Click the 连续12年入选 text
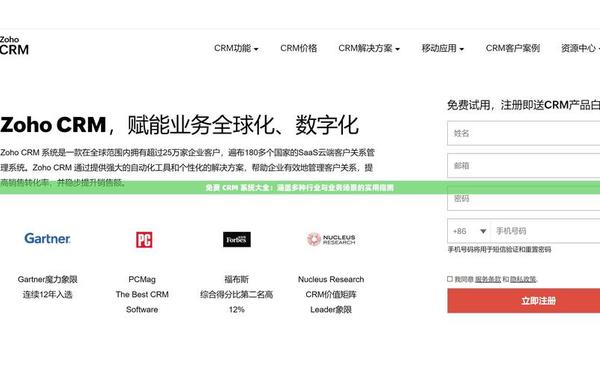 click(x=47, y=294)
